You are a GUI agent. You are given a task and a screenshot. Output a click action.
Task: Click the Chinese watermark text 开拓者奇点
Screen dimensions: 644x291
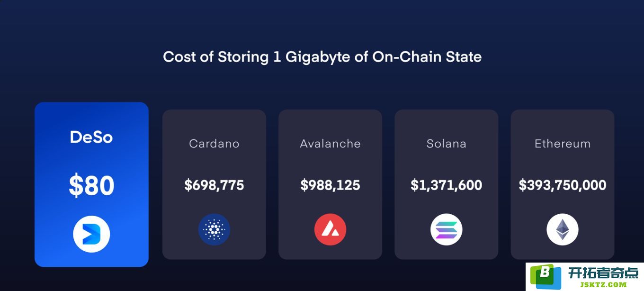603,273
